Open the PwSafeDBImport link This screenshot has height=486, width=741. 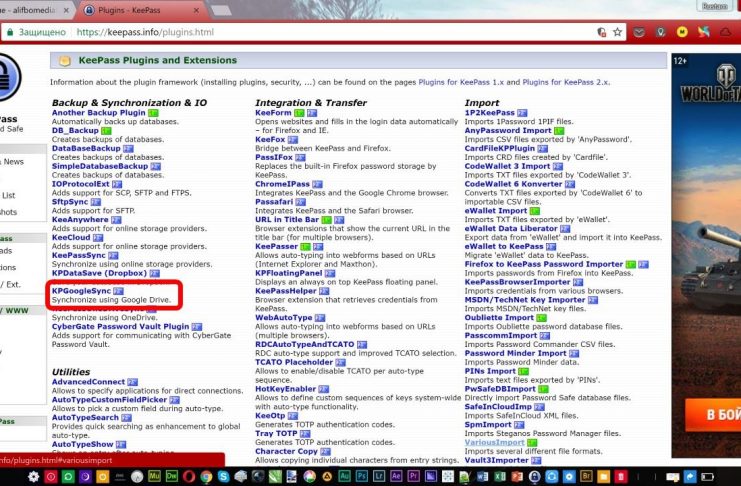(500, 389)
